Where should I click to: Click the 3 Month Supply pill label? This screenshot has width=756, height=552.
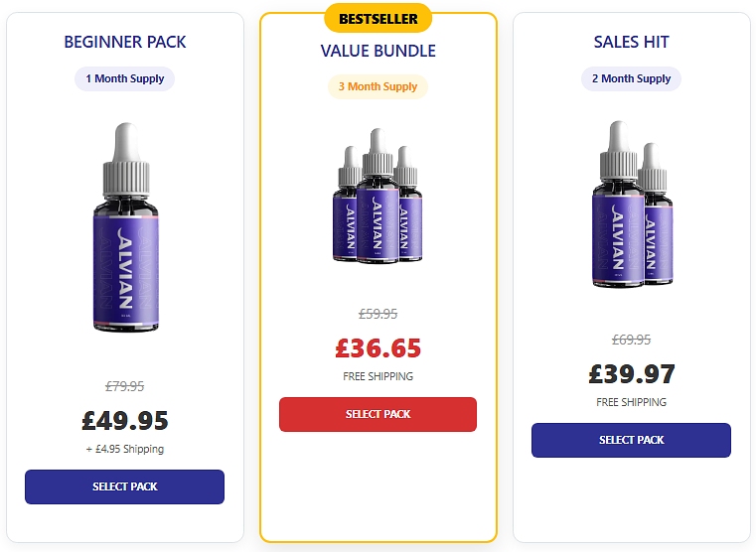378,86
